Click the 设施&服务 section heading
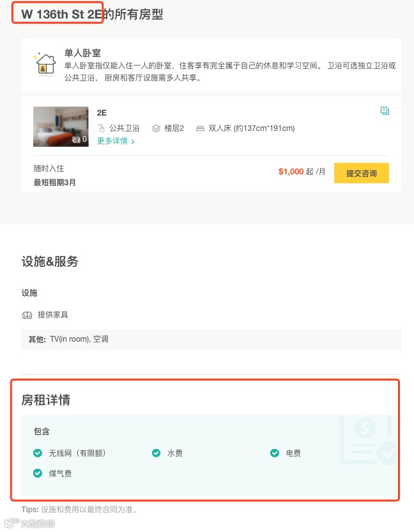The width and height of the screenshot is (414, 532). click(50, 261)
